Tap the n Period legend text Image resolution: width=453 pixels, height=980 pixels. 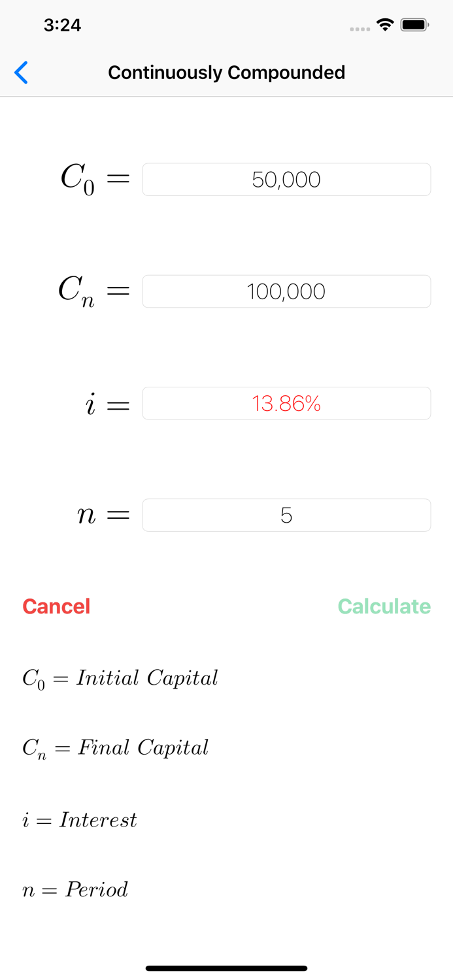[x=75, y=889]
